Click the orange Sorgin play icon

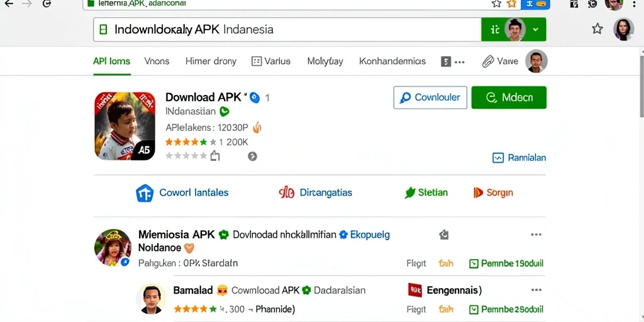[x=478, y=192]
